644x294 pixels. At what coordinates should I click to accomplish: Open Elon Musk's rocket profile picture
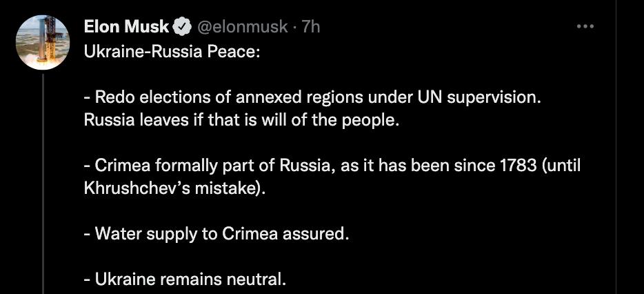pos(42,43)
